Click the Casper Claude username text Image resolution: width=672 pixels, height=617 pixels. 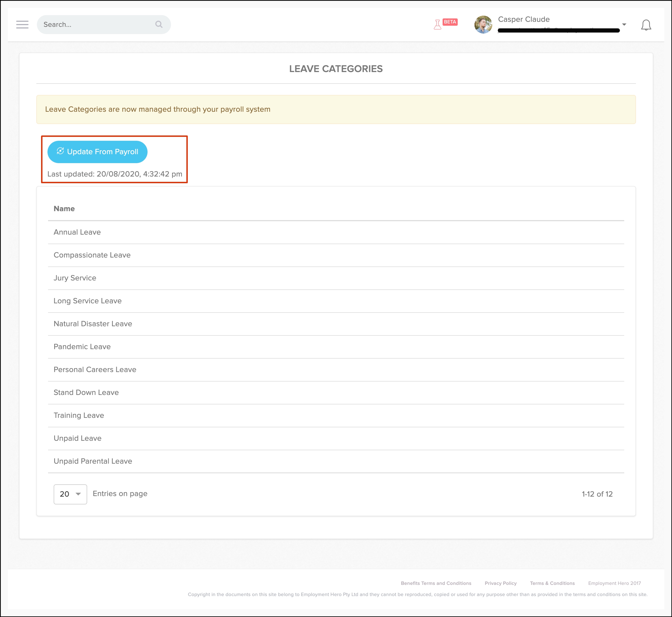click(523, 19)
